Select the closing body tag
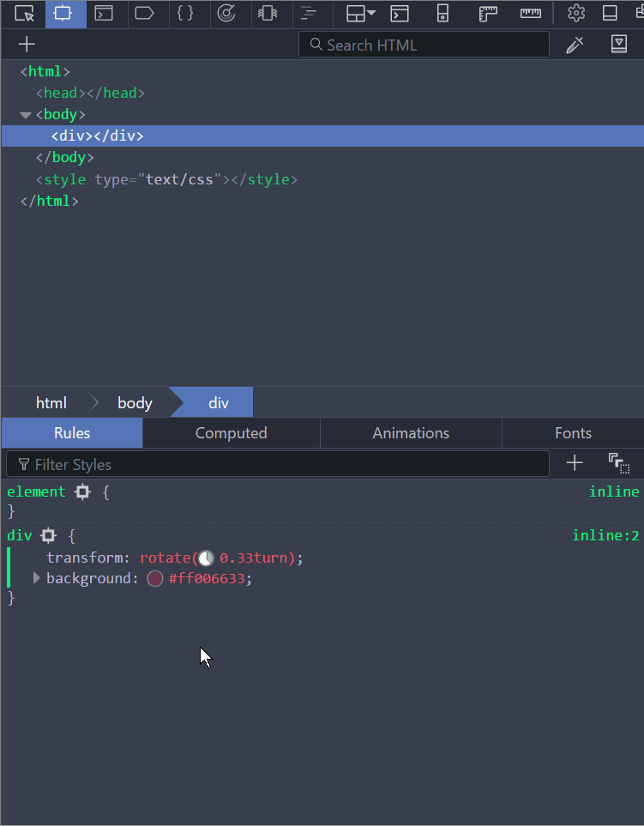644x826 pixels. [65, 158]
